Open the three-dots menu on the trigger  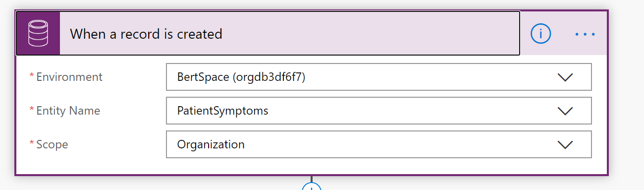585,34
